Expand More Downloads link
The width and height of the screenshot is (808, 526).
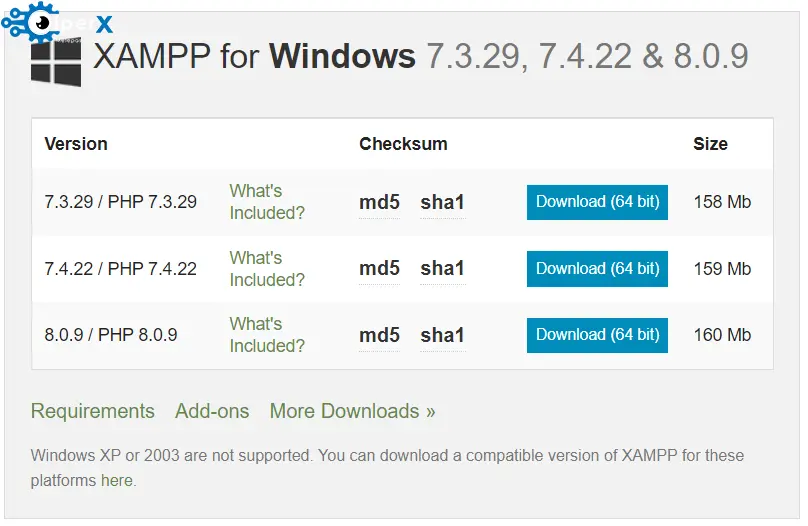[x=352, y=411]
